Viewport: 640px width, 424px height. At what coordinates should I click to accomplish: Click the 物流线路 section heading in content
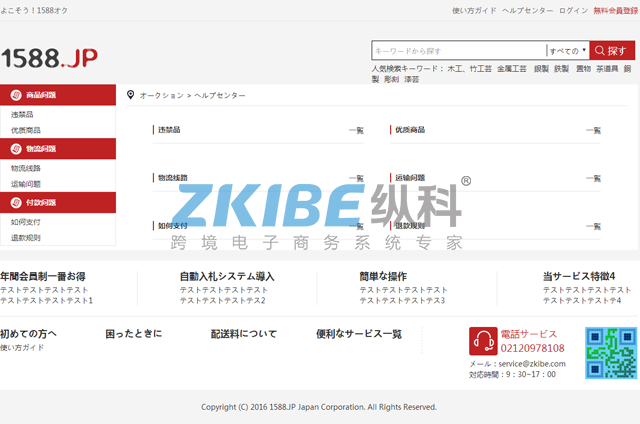173,178
